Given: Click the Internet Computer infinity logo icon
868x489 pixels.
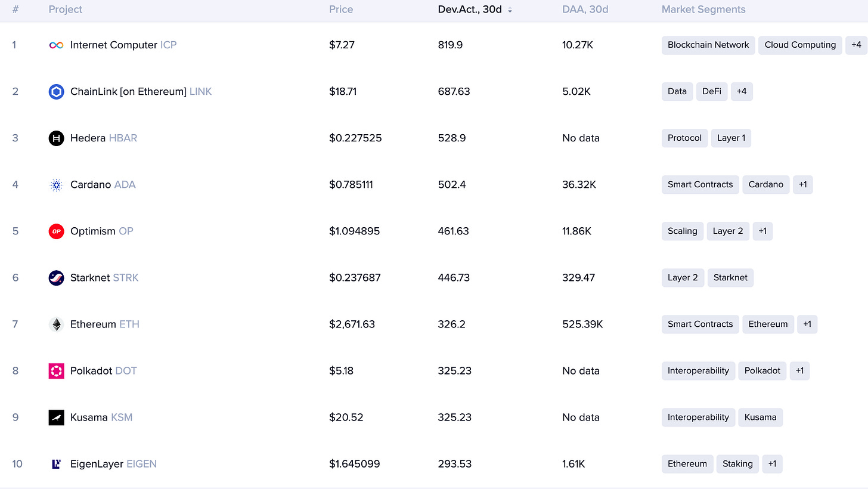Looking at the screenshot, I should 56,45.
